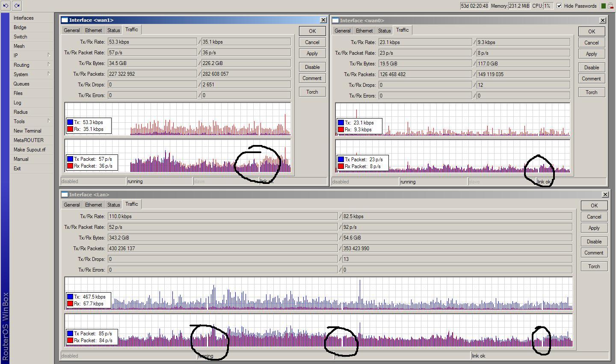Expand the System submenu

[22, 74]
